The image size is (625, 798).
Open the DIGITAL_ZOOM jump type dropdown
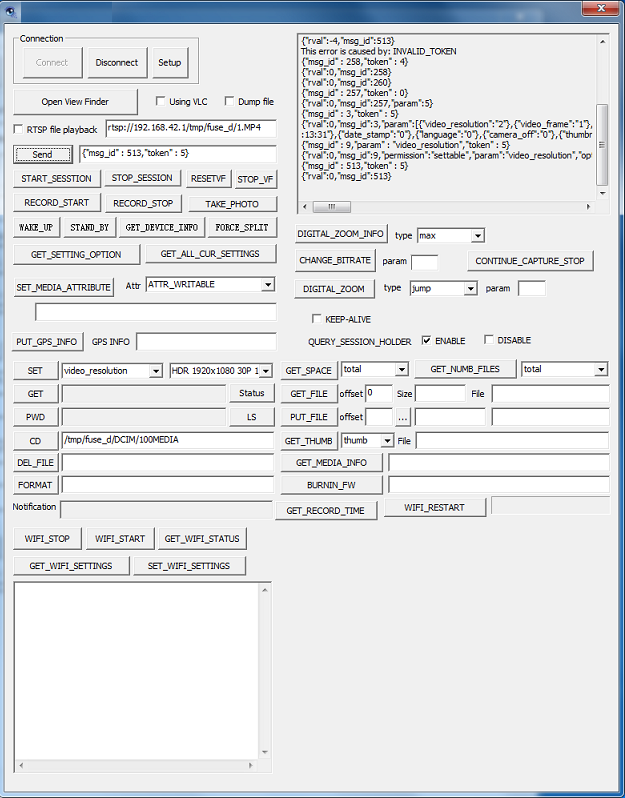pos(471,289)
